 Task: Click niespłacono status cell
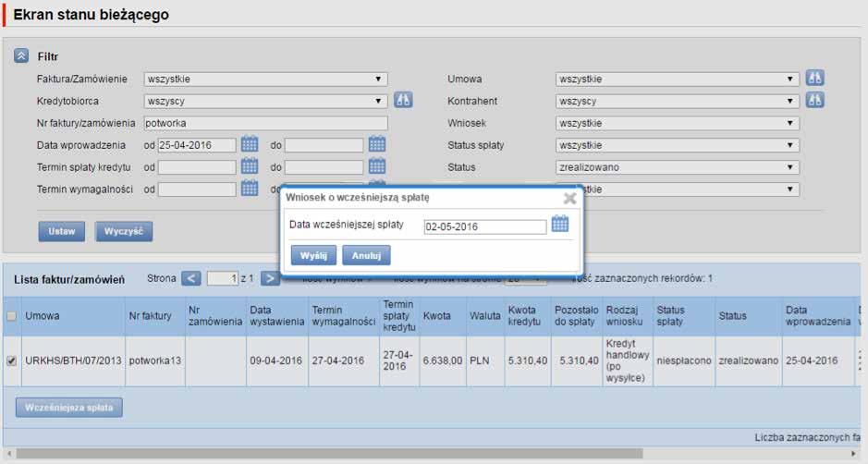point(684,361)
